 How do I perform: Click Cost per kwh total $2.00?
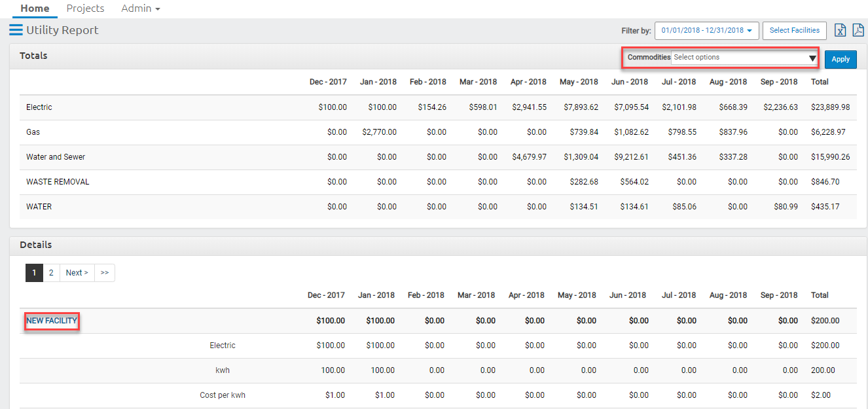[821, 395]
